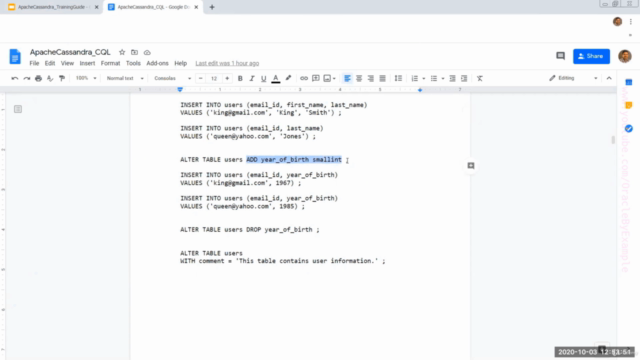Open the View menu

pyautogui.click(x=67, y=63)
